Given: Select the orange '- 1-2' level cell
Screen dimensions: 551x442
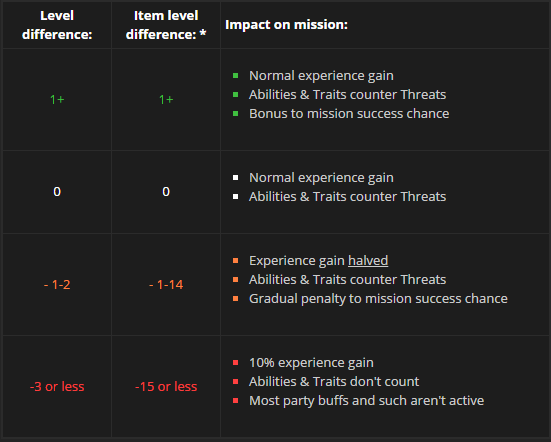Looking at the screenshot, I should (x=57, y=285).
